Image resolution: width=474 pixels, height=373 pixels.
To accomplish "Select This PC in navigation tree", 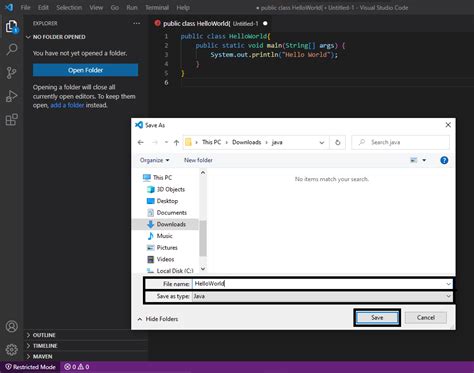I will click(157, 178).
